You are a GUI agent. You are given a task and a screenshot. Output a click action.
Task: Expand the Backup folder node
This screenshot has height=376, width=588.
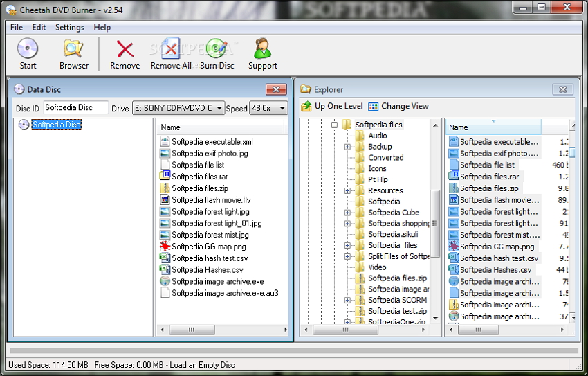click(x=347, y=147)
